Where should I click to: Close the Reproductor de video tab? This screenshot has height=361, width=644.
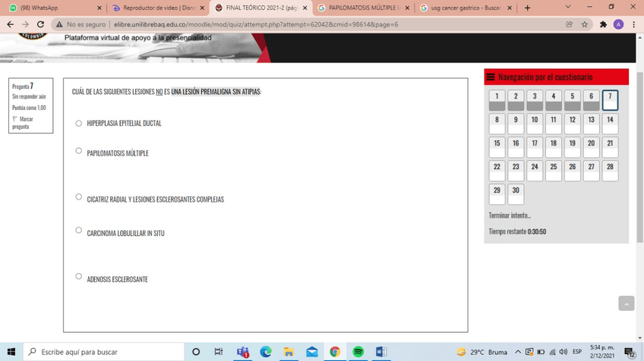(x=202, y=8)
